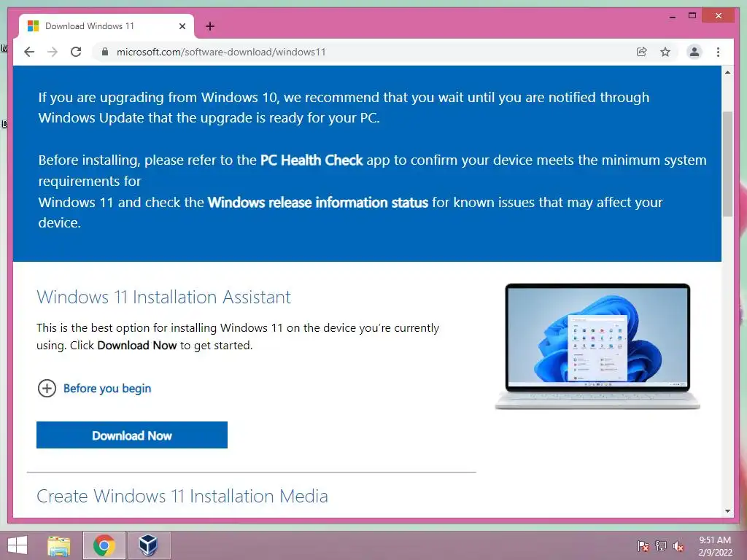Expand the Before you begin section

(47, 388)
